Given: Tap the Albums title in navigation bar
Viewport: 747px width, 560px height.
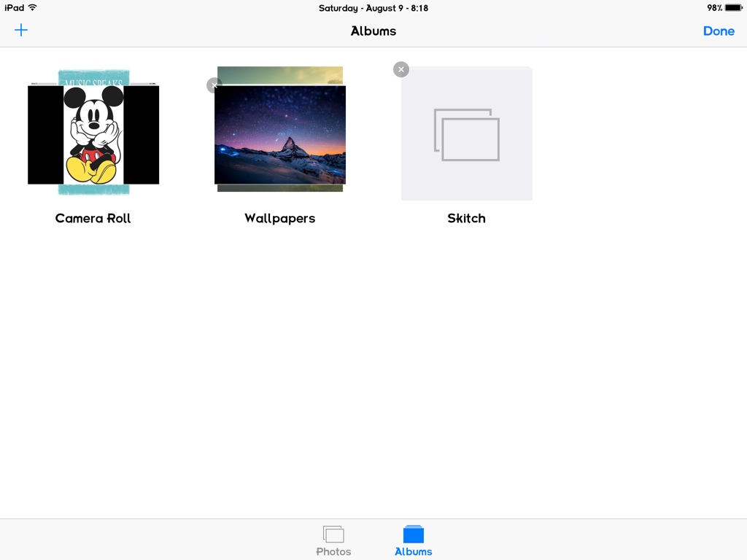Looking at the screenshot, I should [x=373, y=31].
